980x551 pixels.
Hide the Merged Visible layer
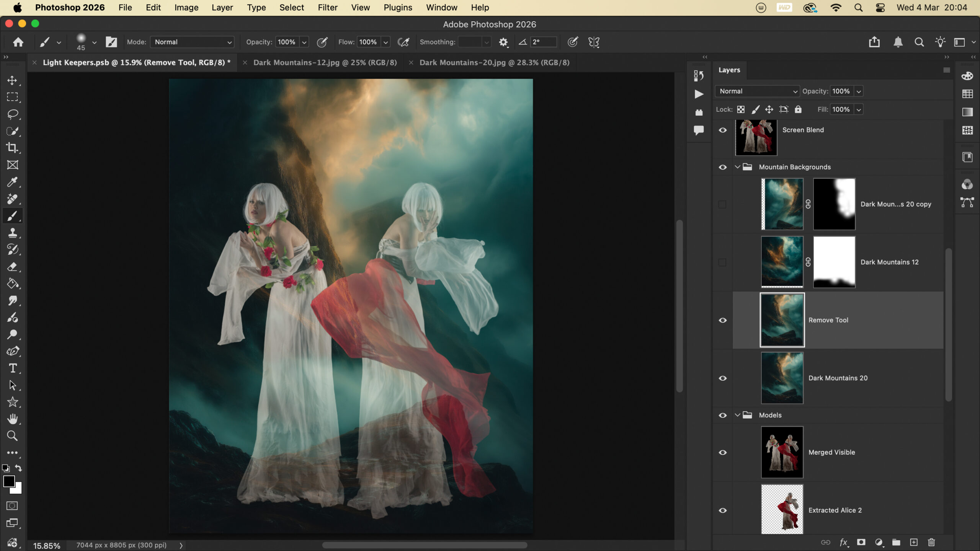[x=722, y=452]
